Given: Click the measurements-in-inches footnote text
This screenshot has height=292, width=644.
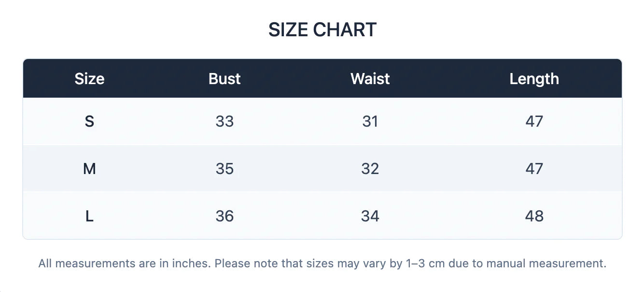Looking at the screenshot, I should (126, 263).
